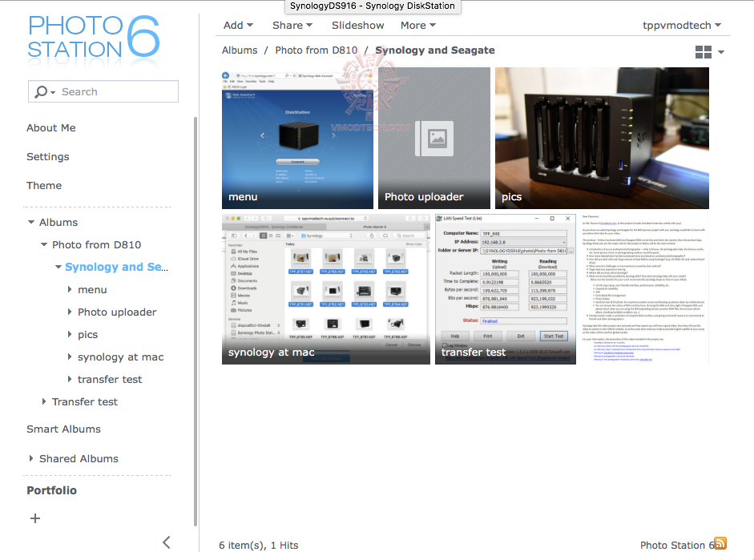Go to Albums breadcrumb
The image size is (754, 560).
(x=240, y=50)
